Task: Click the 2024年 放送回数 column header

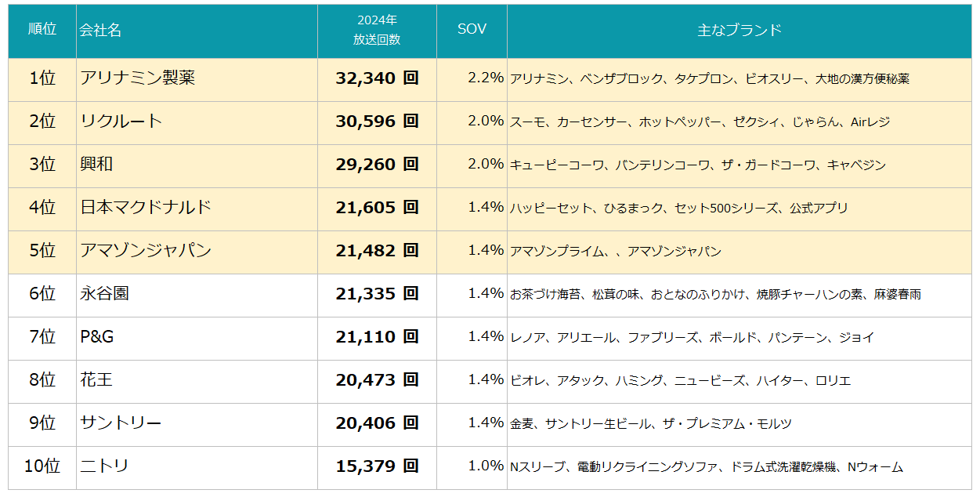Action: point(377,30)
